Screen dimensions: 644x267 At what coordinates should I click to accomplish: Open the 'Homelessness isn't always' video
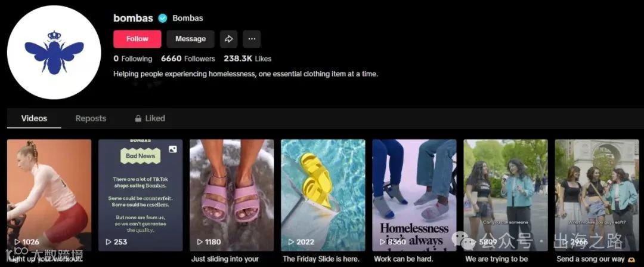[414, 195]
